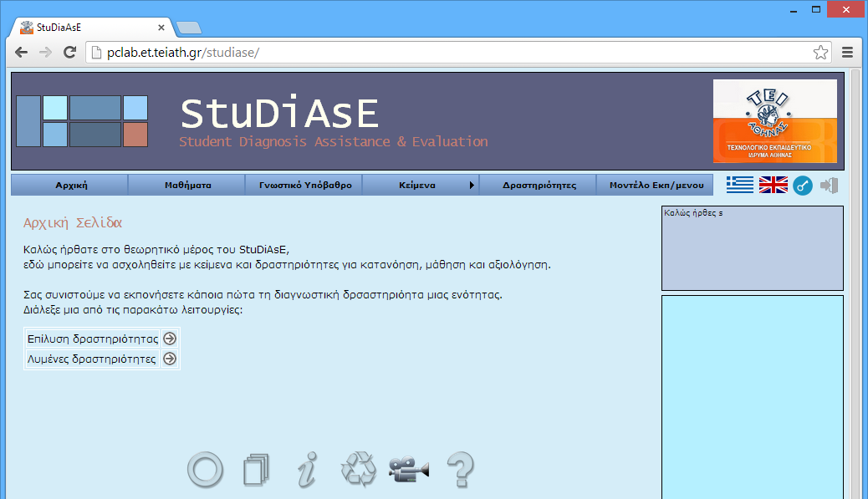Close the StuDiAsE browser tab
The height and width of the screenshot is (499, 868).
tap(161, 27)
